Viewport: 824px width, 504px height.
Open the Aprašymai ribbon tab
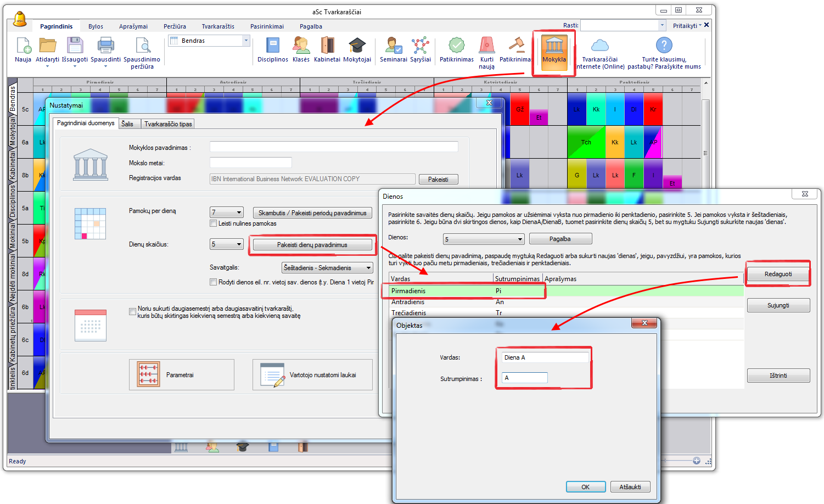(133, 26)
